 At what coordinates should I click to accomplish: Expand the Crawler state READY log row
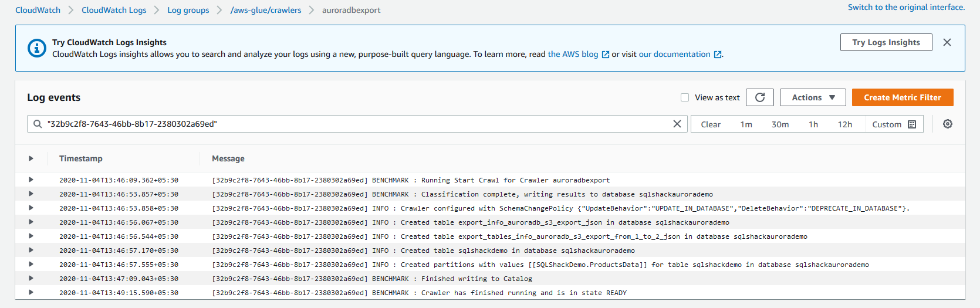click(31, 292)
